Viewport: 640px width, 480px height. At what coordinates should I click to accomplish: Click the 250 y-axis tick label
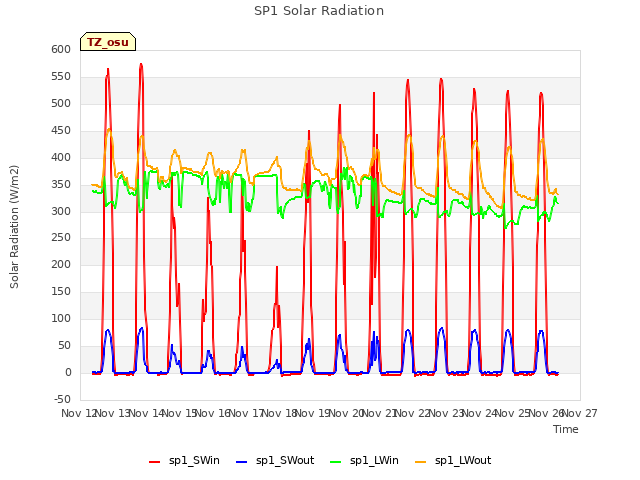pos(61,237)
